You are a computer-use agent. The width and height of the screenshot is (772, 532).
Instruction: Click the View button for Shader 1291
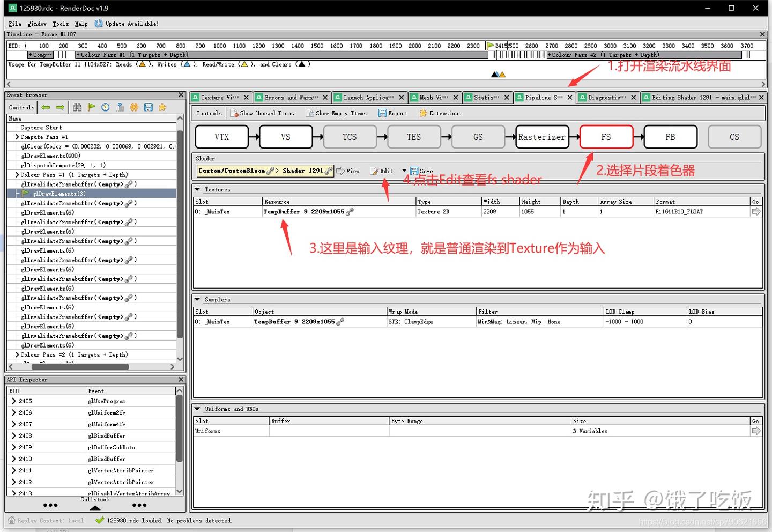[x=348, y=171]
